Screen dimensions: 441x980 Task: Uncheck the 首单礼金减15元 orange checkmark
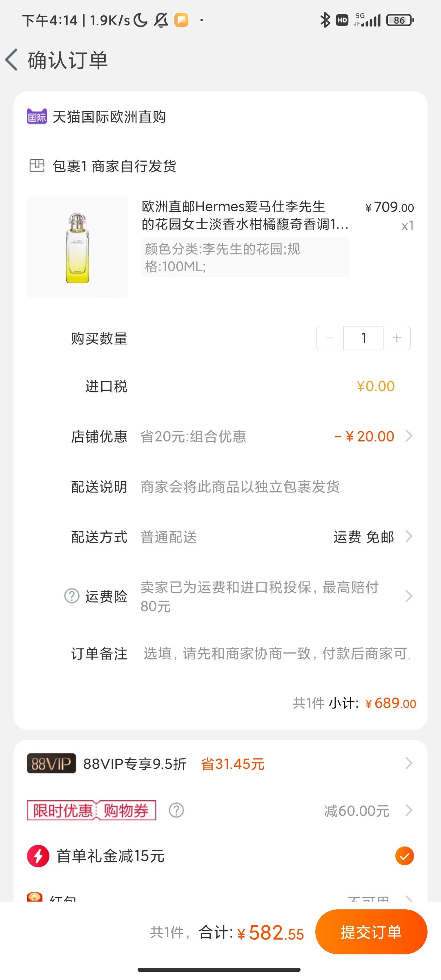(405, 856)
